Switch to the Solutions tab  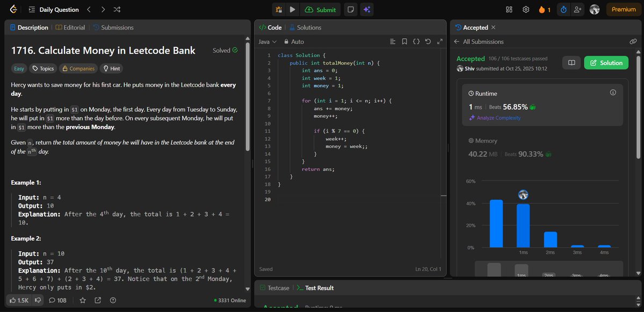coord(305,27)
